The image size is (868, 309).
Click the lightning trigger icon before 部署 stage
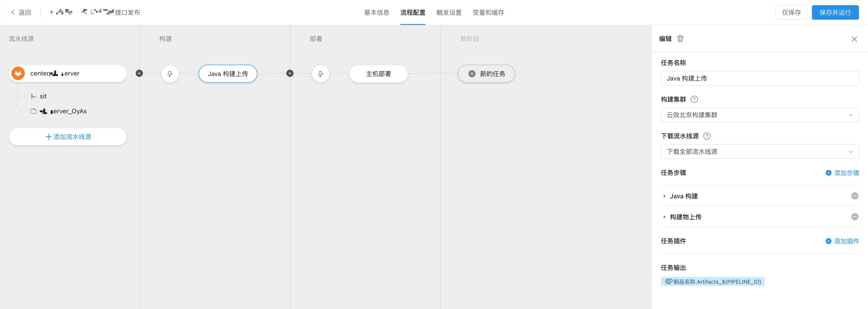click(320, 74)
